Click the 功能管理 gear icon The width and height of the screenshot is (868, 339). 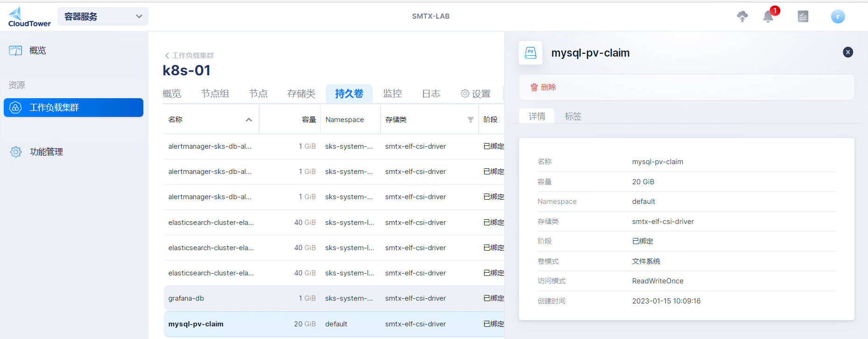pos(16,152)
